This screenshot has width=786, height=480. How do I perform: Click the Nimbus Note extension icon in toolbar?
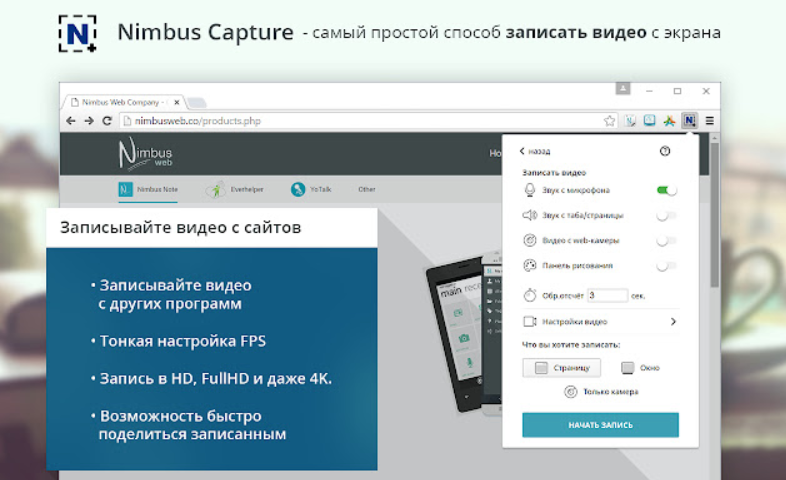click(630, 121)
